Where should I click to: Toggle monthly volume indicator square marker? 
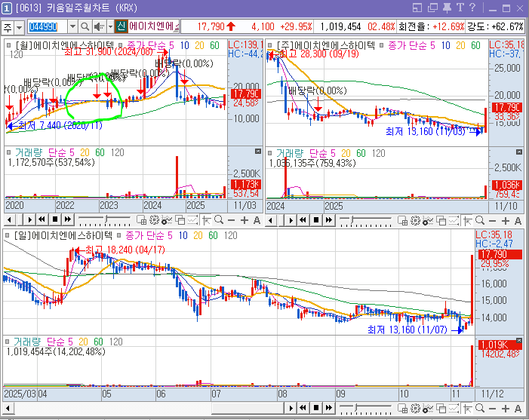click(9, 152)
